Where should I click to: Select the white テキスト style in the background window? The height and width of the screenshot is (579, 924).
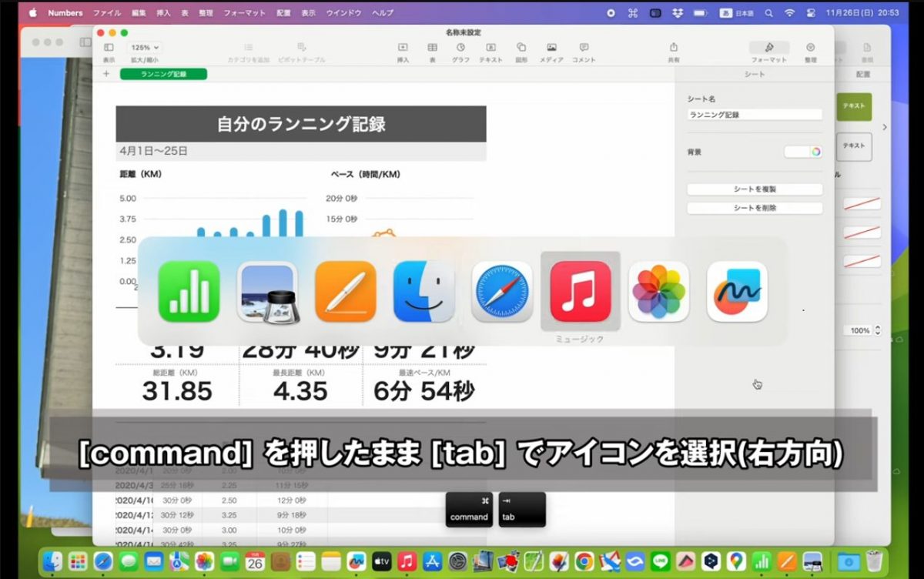[853, 146]
